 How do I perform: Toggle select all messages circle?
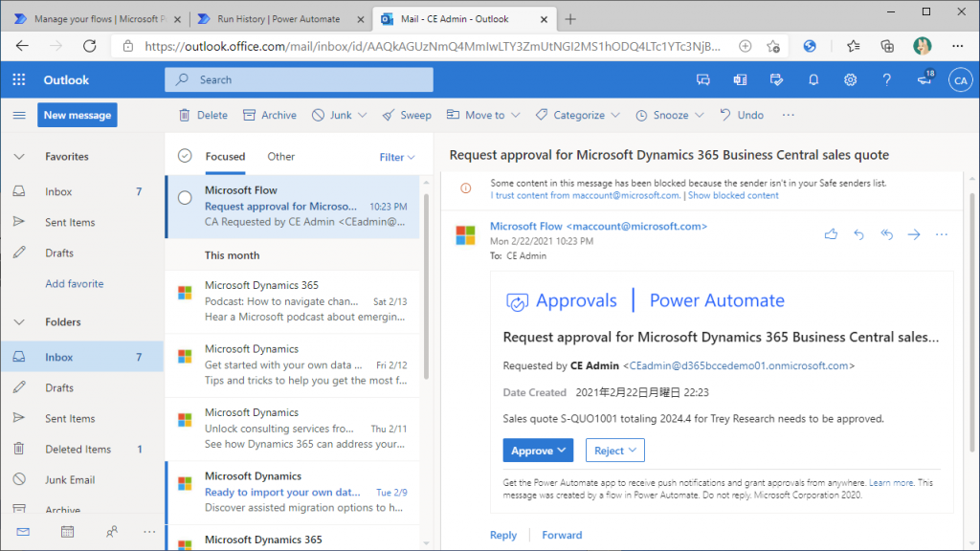[185, 156]
